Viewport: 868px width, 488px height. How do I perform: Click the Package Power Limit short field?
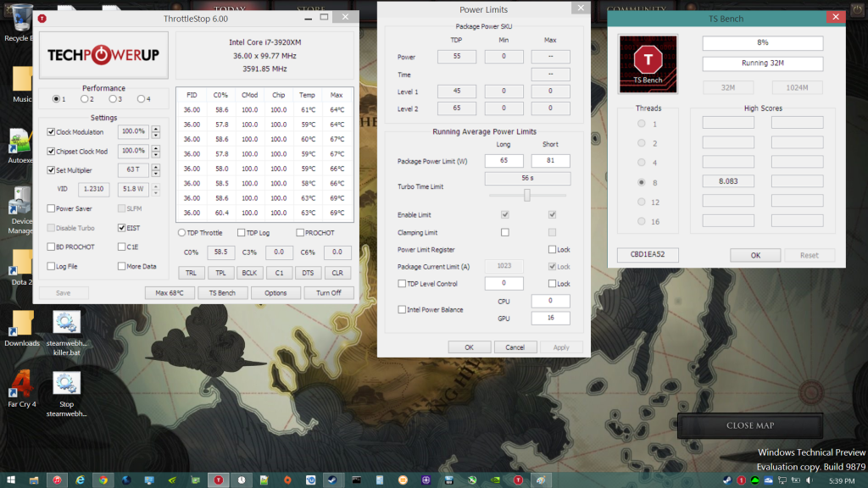[550, 161]
